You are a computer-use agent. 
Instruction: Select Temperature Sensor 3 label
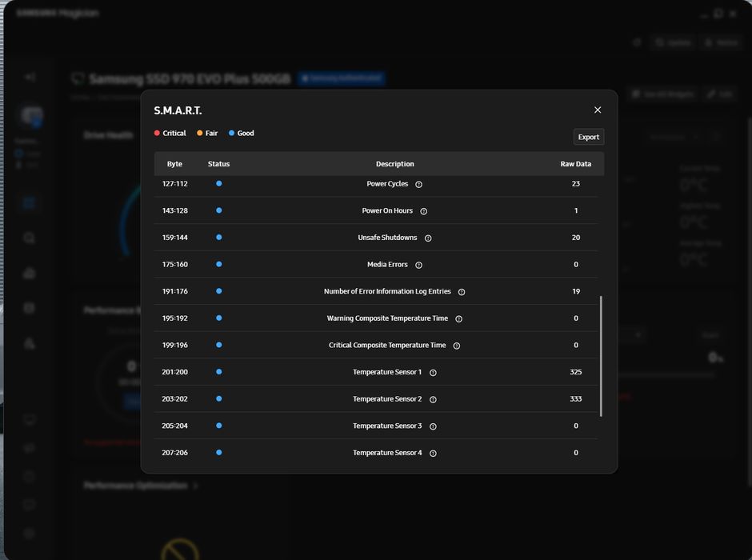coord(387,426)
